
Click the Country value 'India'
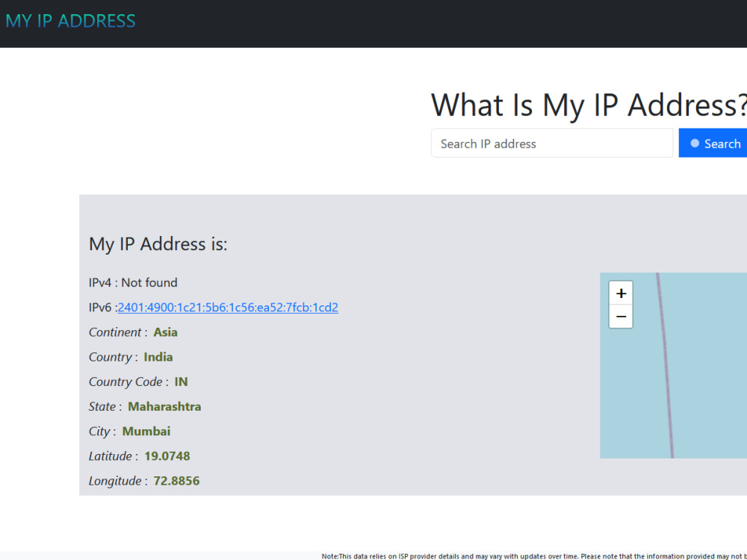(158, 357)
